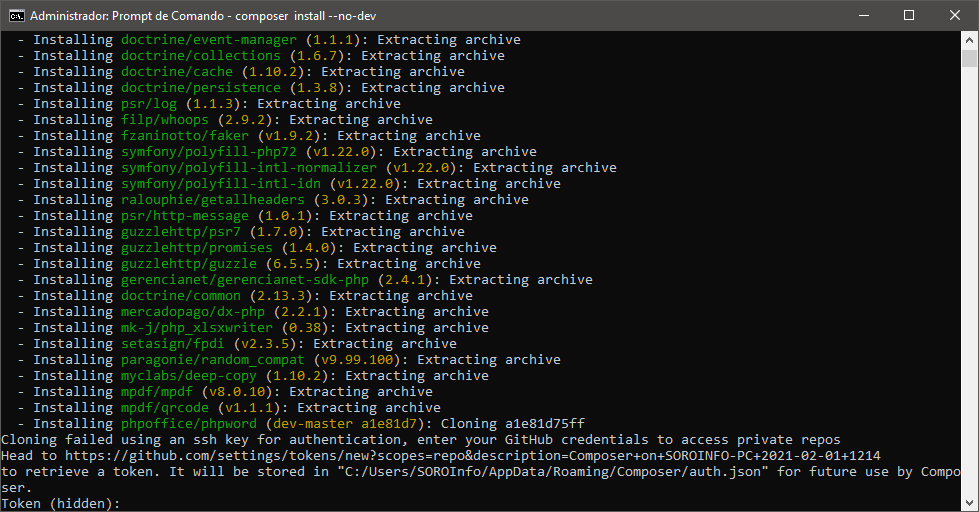Click the 'symfony/polyfill-intl-normalizer' package name
979x512 pixels.
tap(248, 168)
